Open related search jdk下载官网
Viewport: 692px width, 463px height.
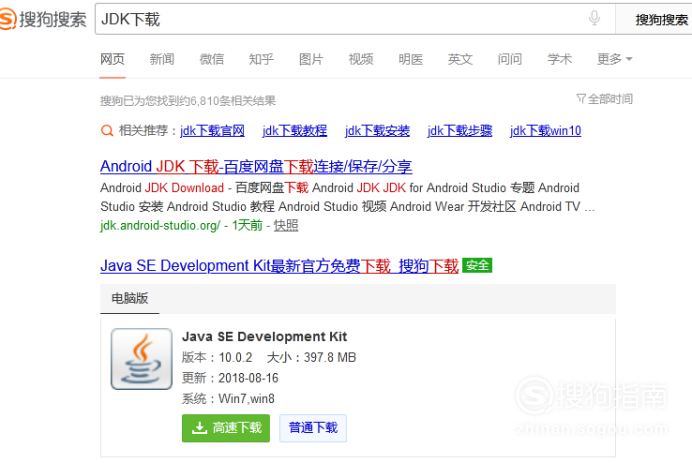[212, 131]
